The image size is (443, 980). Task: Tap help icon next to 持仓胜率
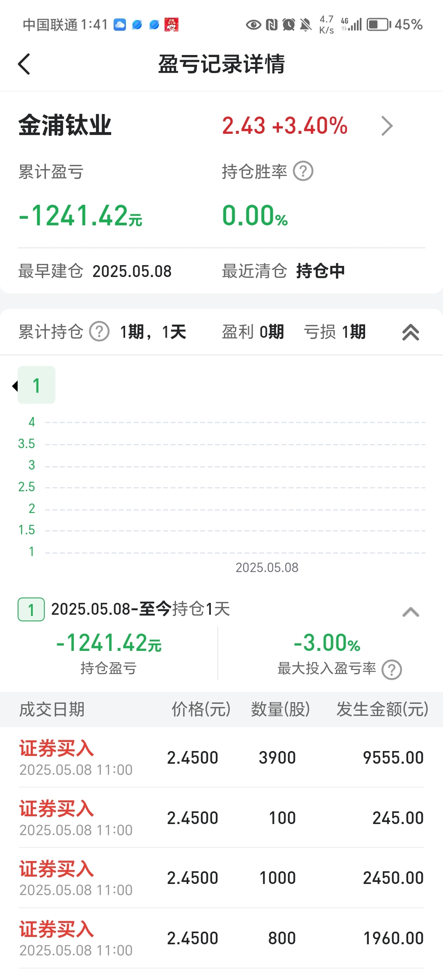pos(303,171)
